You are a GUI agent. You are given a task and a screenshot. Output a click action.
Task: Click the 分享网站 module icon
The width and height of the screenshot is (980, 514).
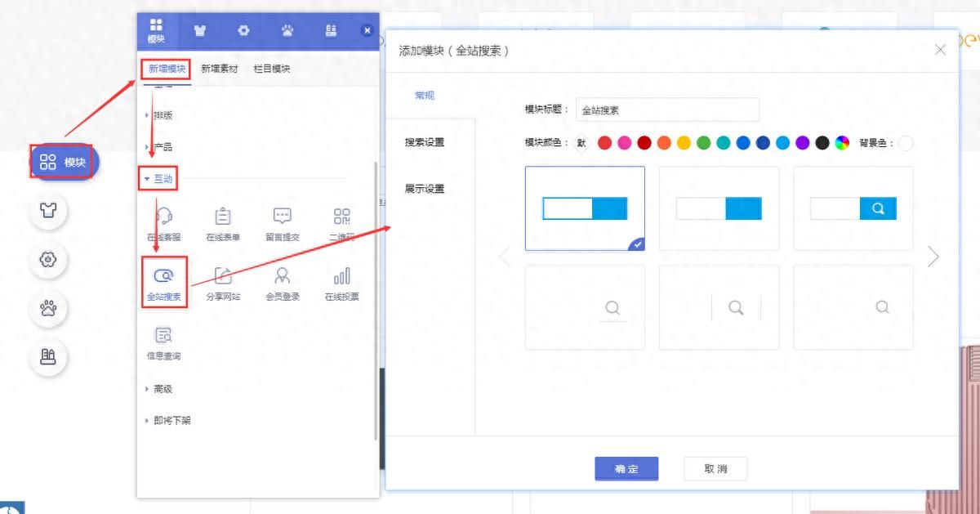point(223,282)
